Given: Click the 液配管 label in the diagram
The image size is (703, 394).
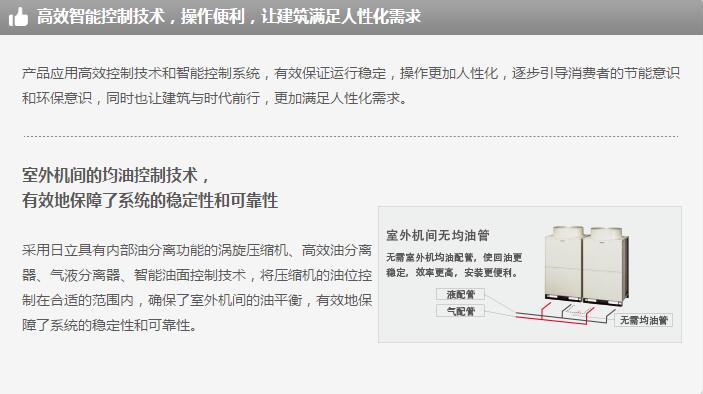Looking at the screenshot, I should tap(460, 294).
